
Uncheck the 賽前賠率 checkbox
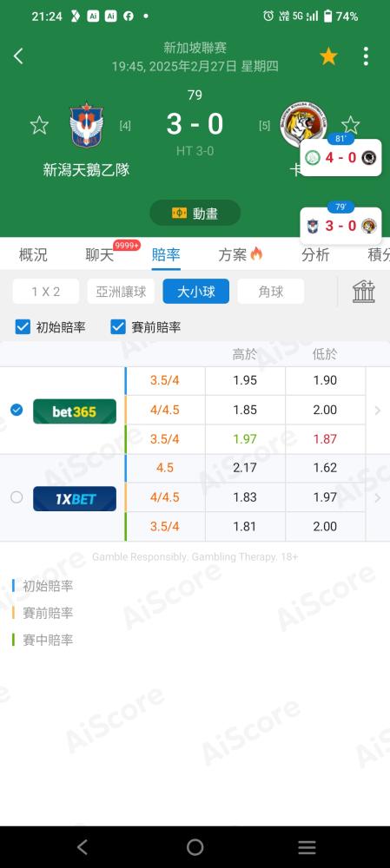(118, 327)
